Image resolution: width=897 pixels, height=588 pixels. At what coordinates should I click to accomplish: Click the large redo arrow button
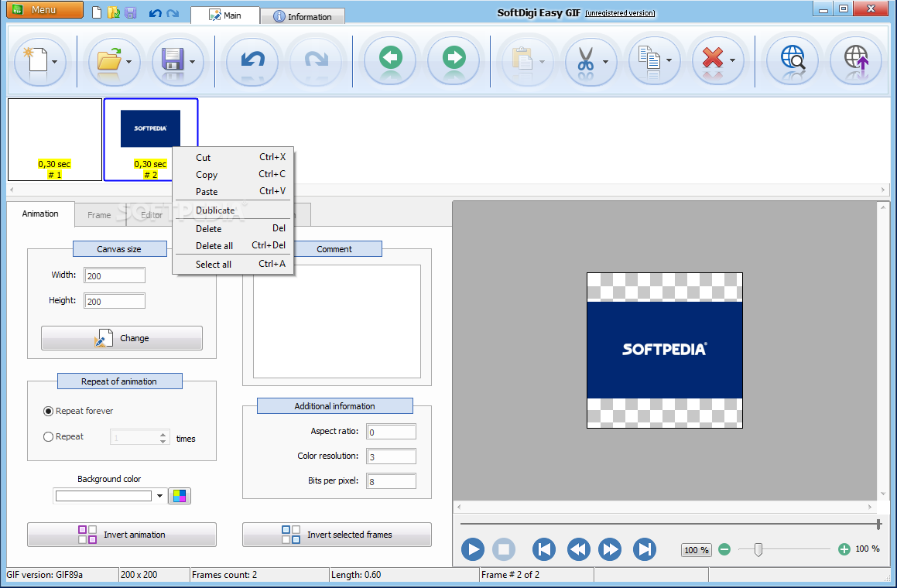316,60
